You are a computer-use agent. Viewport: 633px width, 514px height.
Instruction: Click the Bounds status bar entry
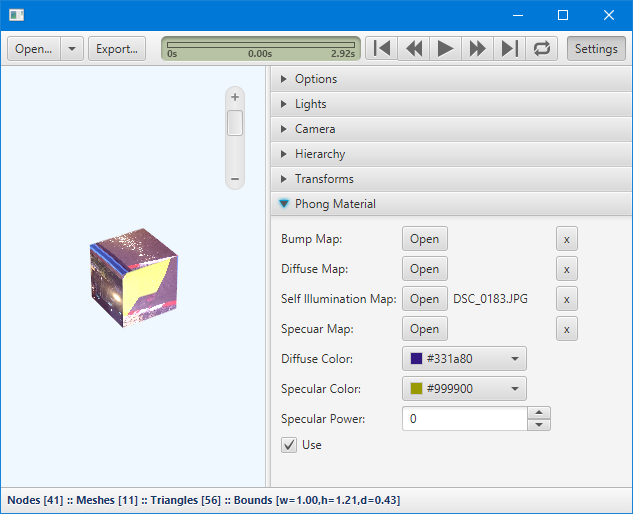tap(317, 500)
